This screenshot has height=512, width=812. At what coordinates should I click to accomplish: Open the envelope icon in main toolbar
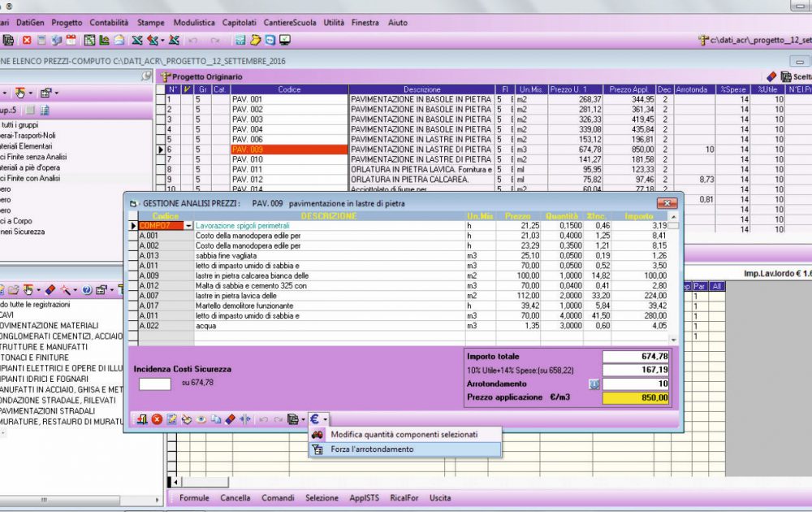[x=119, y=40]
